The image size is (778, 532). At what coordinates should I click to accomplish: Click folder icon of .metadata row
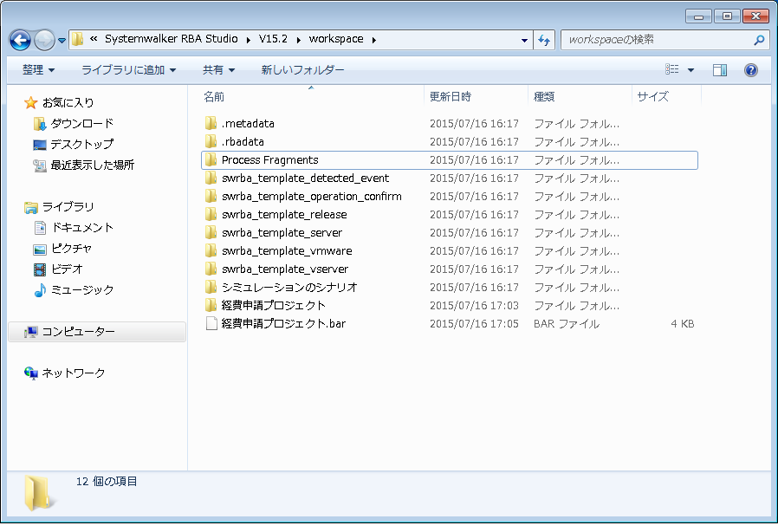(x=211, y=123)
